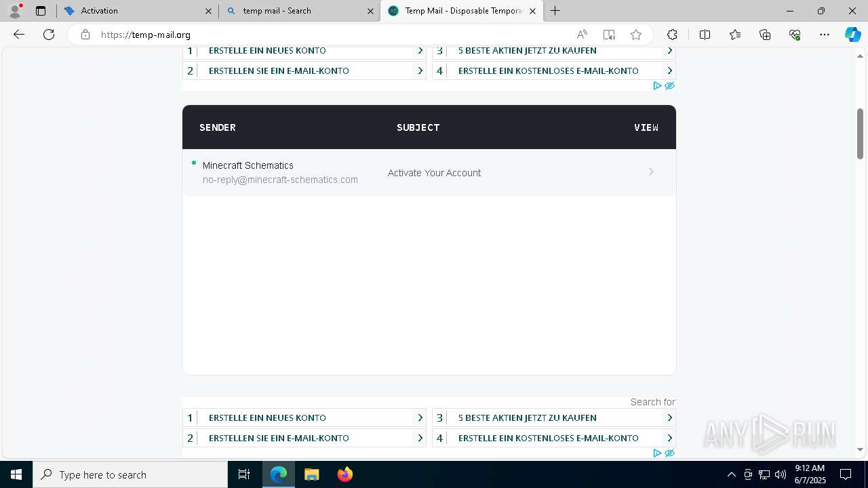The height and width of the screenshot is (488, 868).
Task: Open the volume control in tray
Action: click(781, 474)
